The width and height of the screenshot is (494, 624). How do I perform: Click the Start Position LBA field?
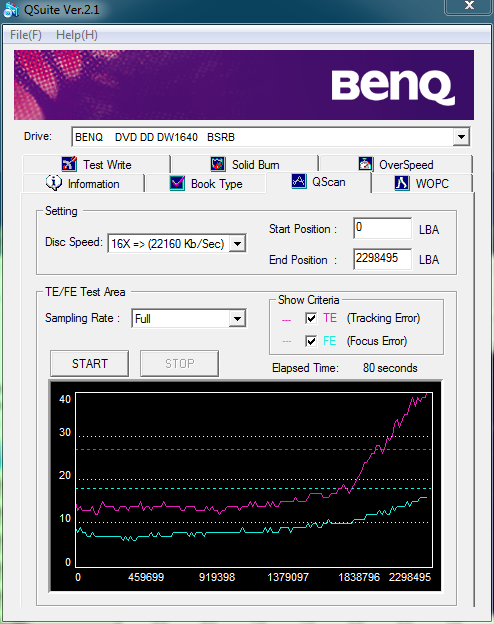click(382, 228)
